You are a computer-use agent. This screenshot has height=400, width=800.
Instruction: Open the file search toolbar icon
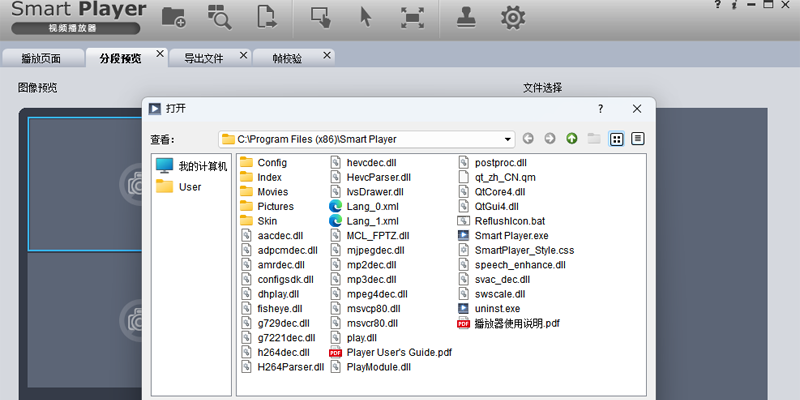[x=220, y=17]
